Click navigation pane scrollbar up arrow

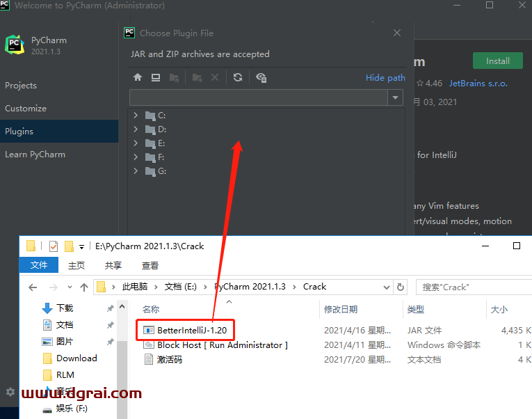tap(122, 307)
